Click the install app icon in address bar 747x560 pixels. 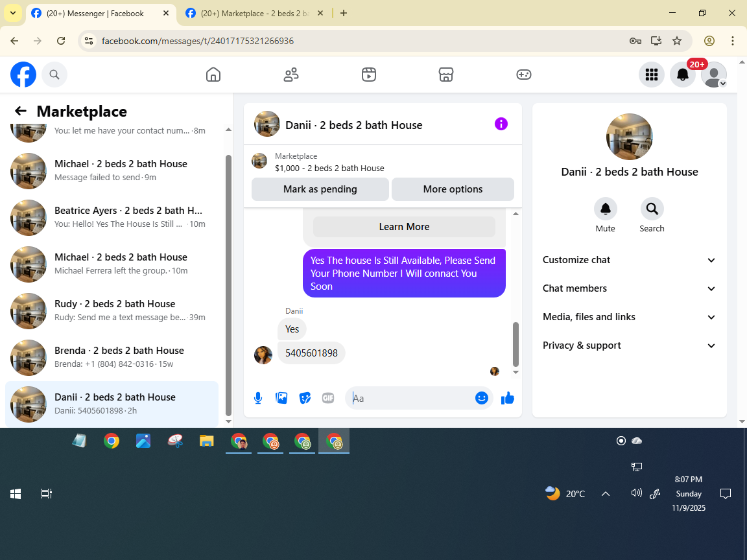pyautogui.click(x=656, y=41)
